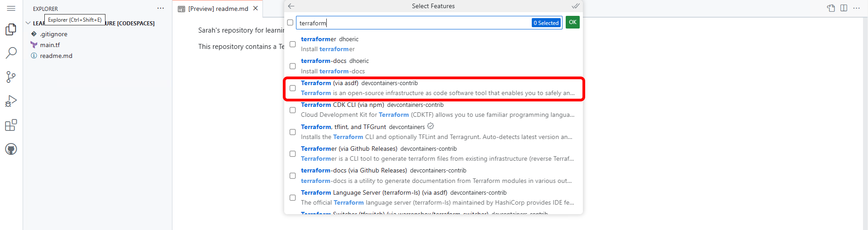The image size is (868, 230).
Task: Check Terraformer (via Github Releases) feature
Action: click(x=293, y=154)
